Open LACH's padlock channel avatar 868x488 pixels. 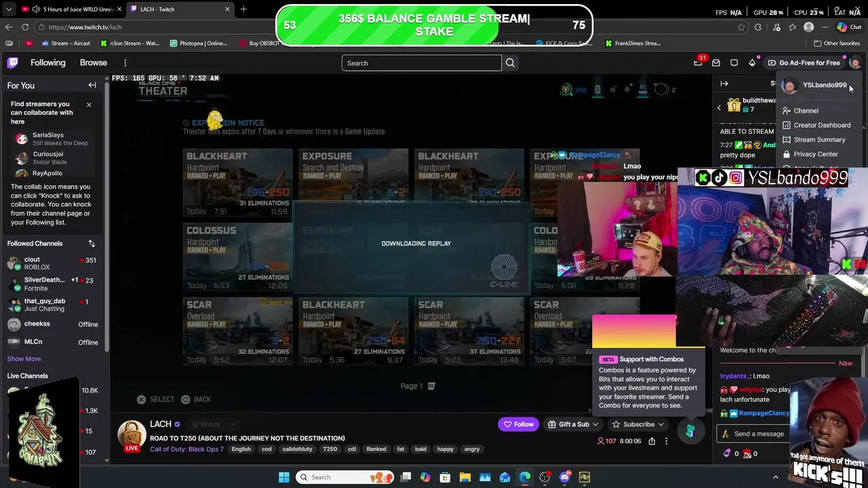[x=132, y=436]
